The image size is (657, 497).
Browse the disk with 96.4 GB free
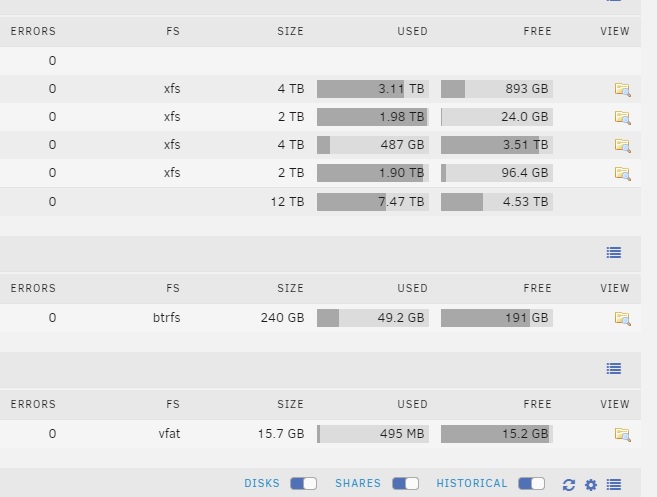coord(623,173)
